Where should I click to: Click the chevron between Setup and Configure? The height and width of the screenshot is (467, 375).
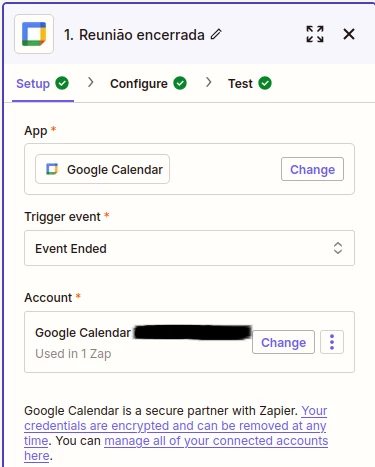(x=90, y=82)
